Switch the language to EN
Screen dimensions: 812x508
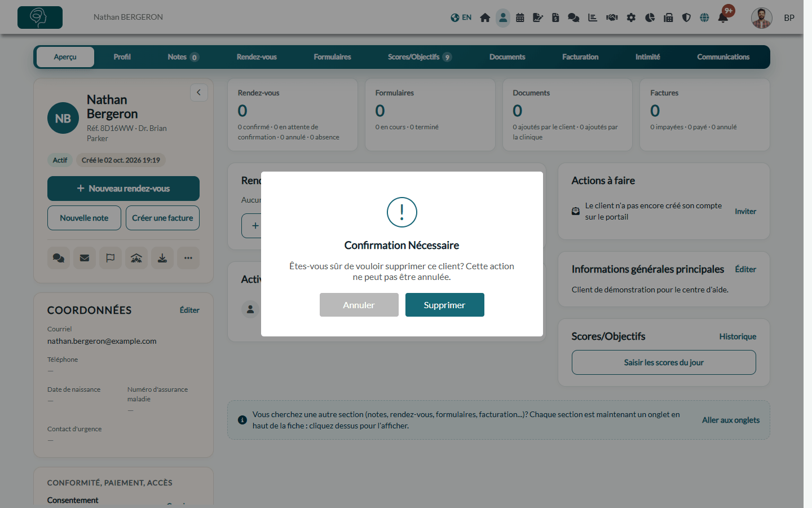click(461, 17)
